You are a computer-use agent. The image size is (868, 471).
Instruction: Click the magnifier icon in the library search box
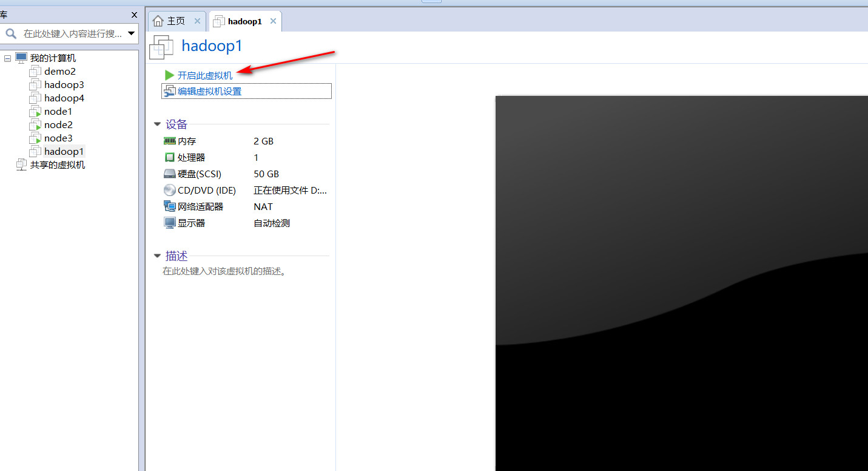[x=11, y=33]
